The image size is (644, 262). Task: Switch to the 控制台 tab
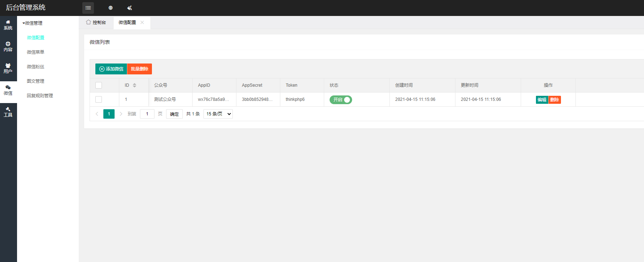96,22
